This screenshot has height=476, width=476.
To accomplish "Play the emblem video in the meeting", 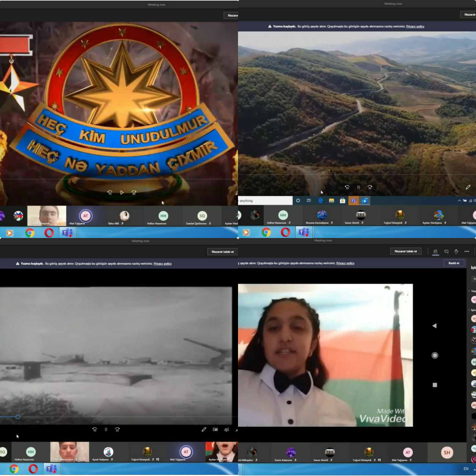I will [x=122, y=193].
